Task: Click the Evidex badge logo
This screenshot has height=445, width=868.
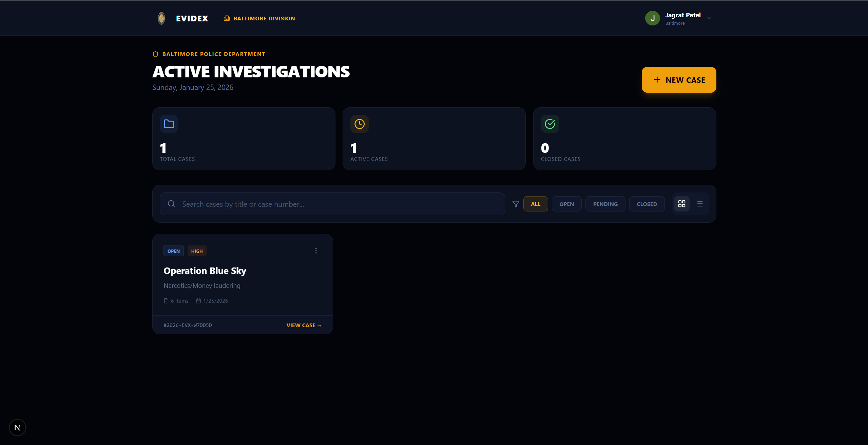Action: coord(161,18)
